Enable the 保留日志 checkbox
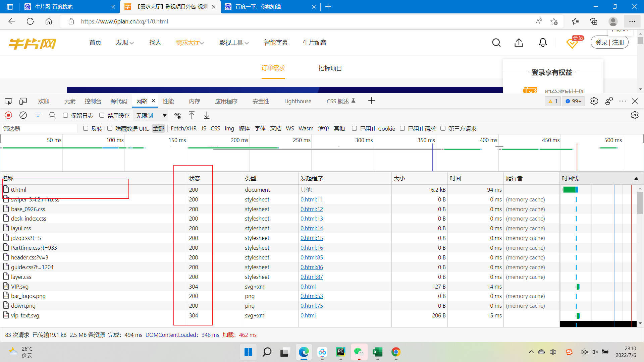Viewport: 644px width, 362px height. (65, 115)
